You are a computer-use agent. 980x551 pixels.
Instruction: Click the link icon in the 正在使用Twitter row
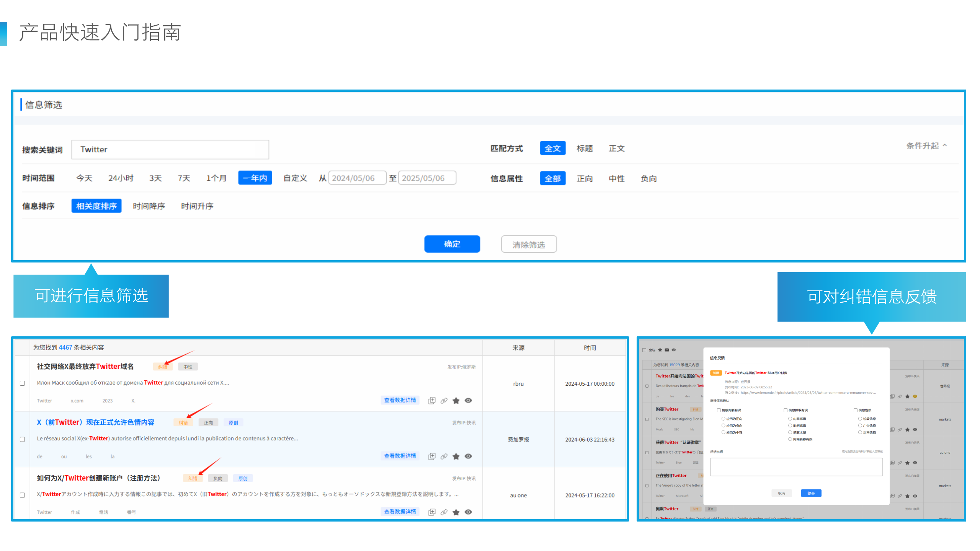[x=900, y=496]
